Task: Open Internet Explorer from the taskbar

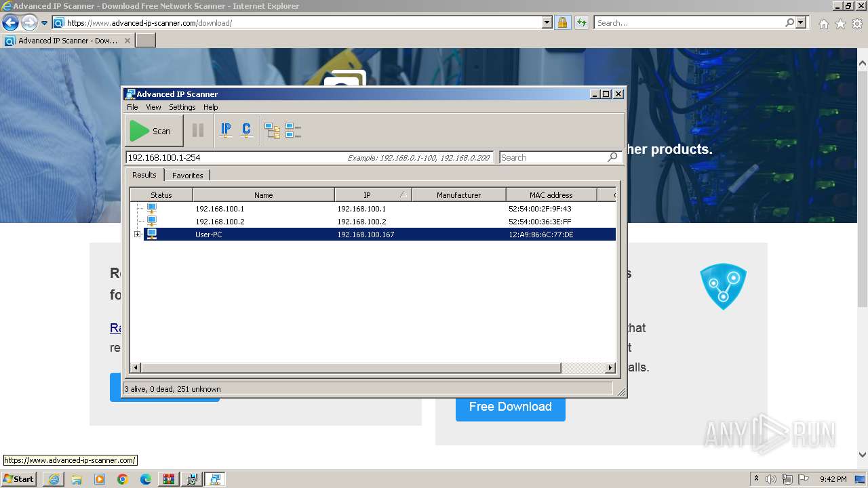Action: pyautogui.click(x=54, y=479)
